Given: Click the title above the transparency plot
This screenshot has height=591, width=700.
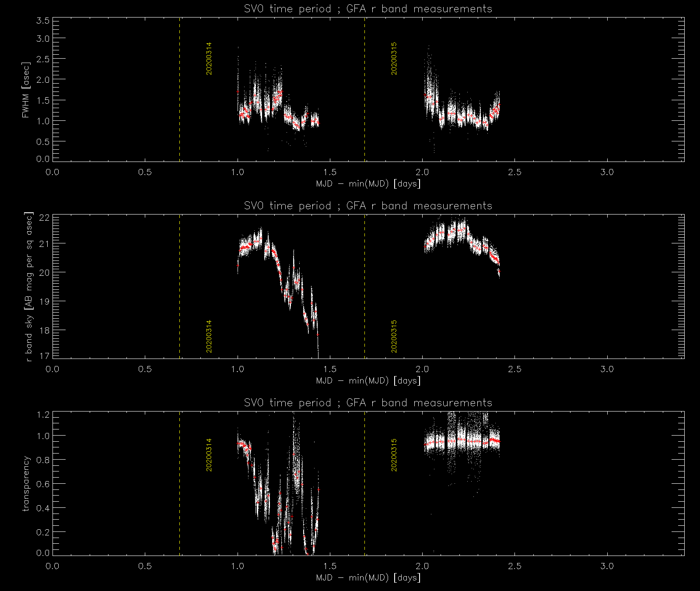Looking at the screenshot, I should (x=368, y=403).
